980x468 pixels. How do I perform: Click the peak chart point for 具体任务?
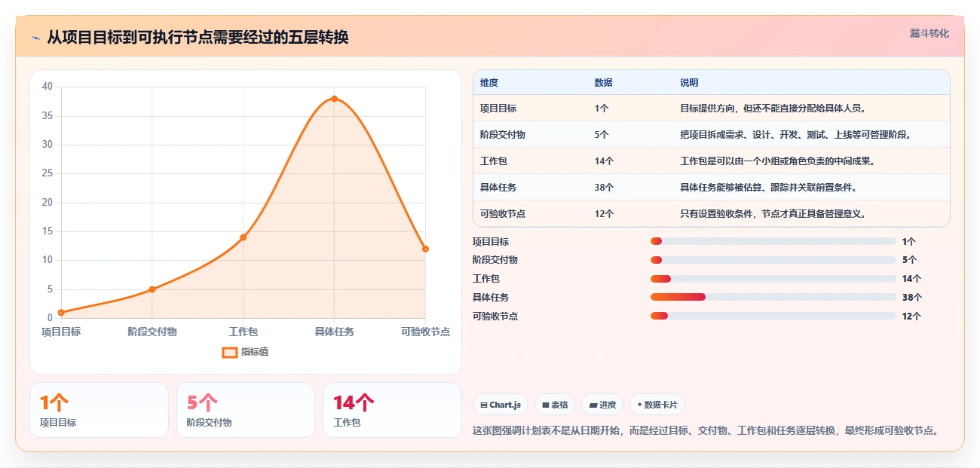point(335,99)
